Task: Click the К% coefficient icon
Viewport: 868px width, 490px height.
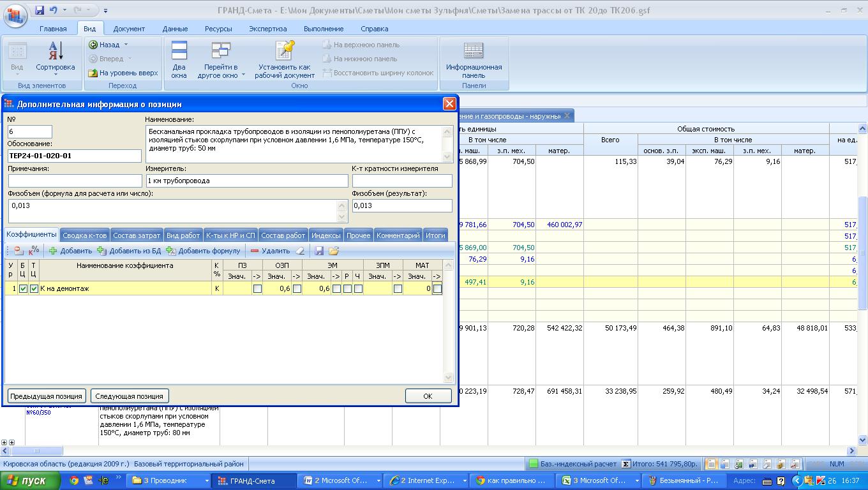Action: click(34, 251)
